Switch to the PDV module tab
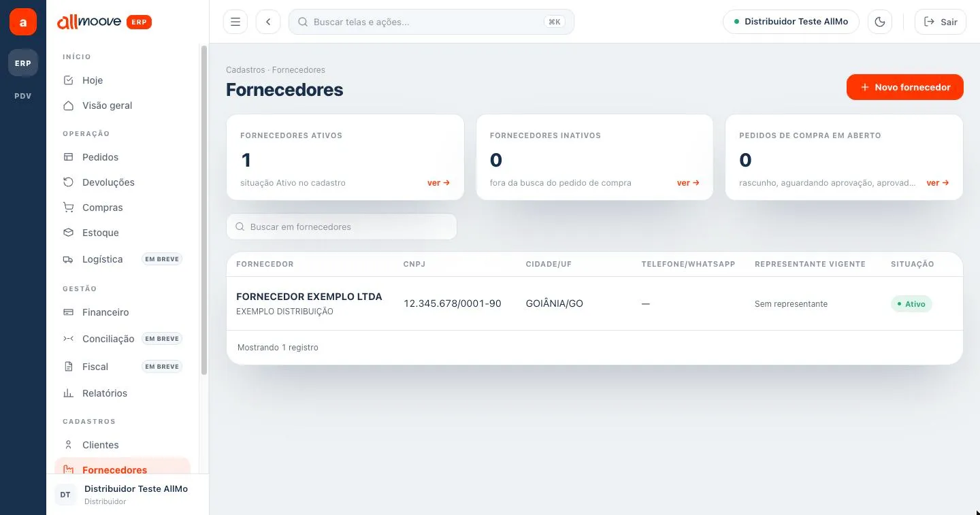Image resolution: width=980 pixels, height=515 pixels. click(x=23, y=96)
